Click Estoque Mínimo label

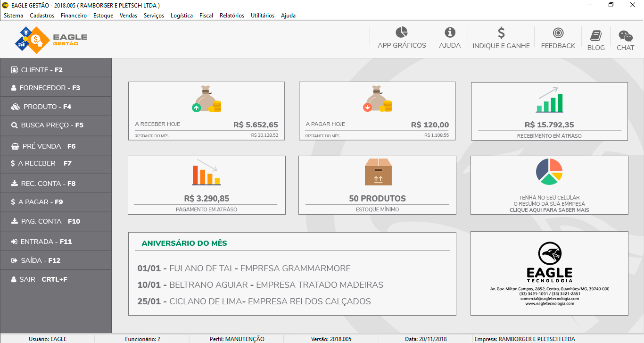(x=377, y=209)
